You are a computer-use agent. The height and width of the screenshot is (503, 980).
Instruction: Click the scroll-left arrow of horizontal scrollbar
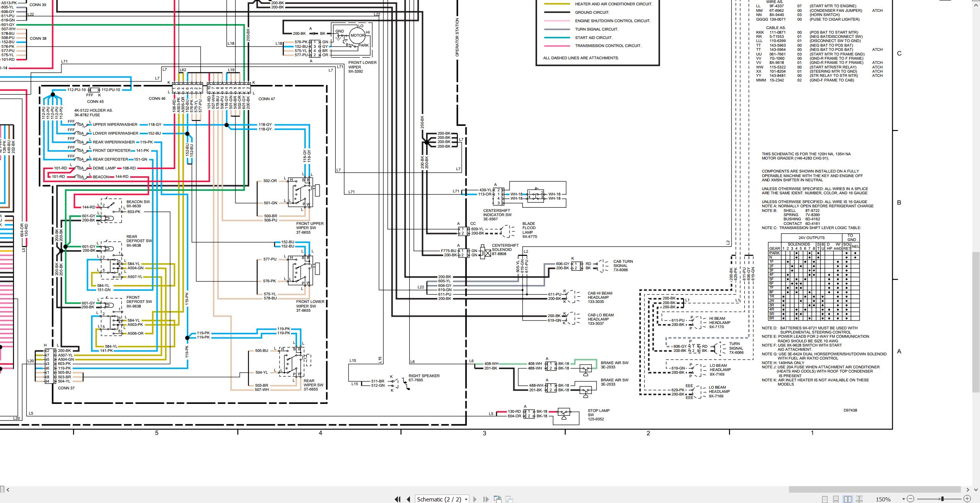[8, 490]
